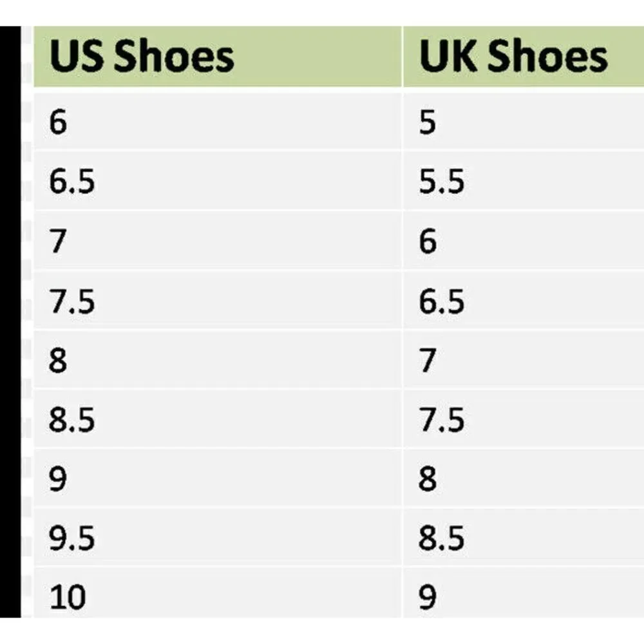Select the US size 7 cell

[217, 241]
